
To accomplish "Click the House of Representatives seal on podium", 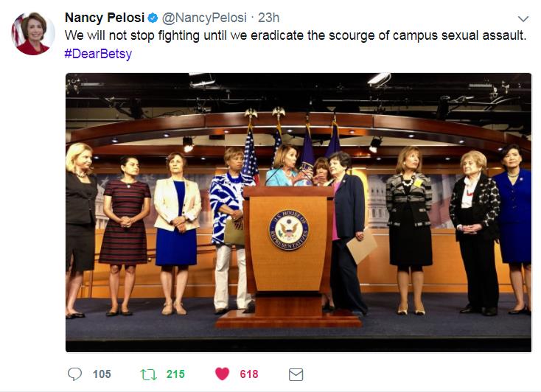I will (x=288, y=232).
